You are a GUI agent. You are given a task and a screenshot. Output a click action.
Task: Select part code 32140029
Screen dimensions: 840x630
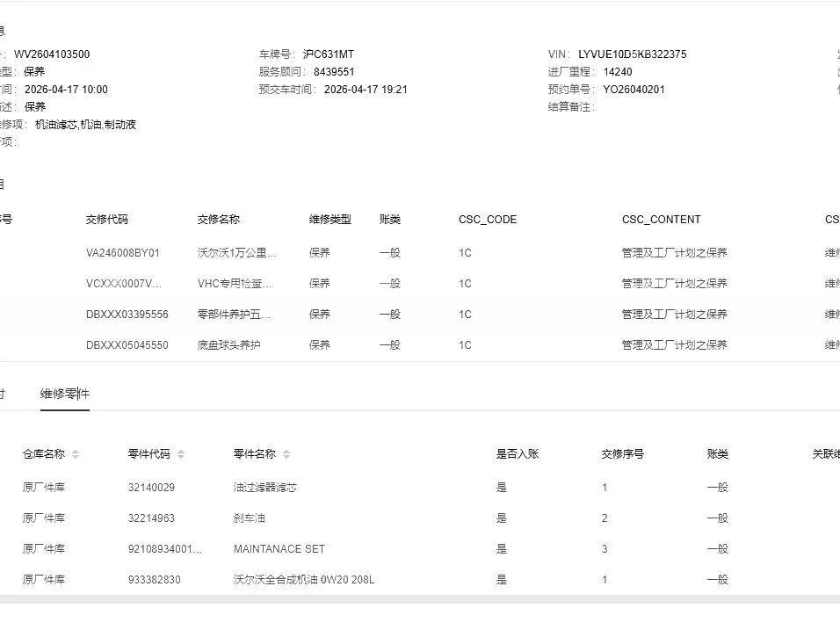(152, 488)
